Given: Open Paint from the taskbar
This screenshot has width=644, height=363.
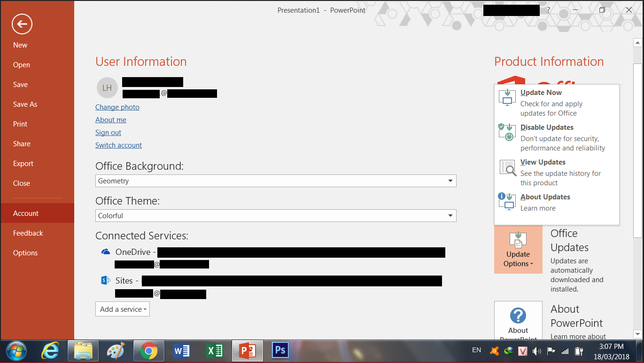Looking at the screenshot, I should (x=116, y=351).
